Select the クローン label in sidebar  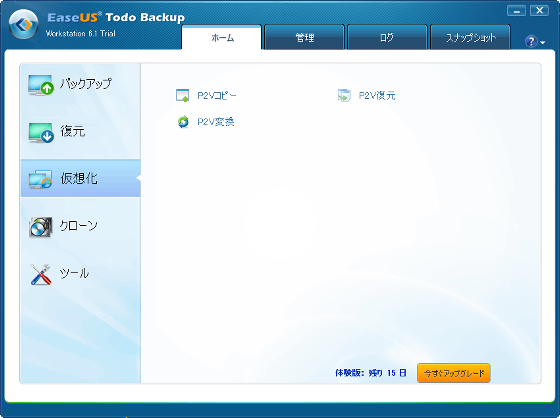(x=78, y=226)
